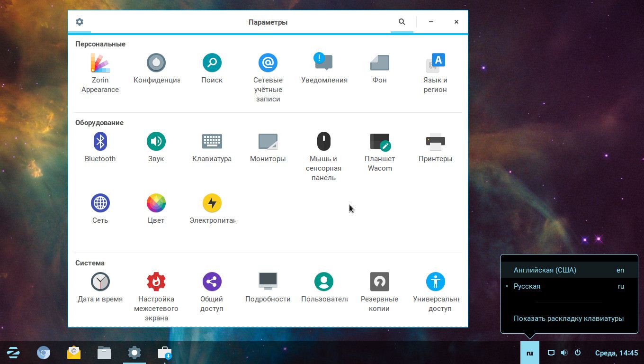Click Показать раскладку клавиатуры menu item
Image resolution: width=644 pixels, height=364 pixels.
[x=568, y=318]
